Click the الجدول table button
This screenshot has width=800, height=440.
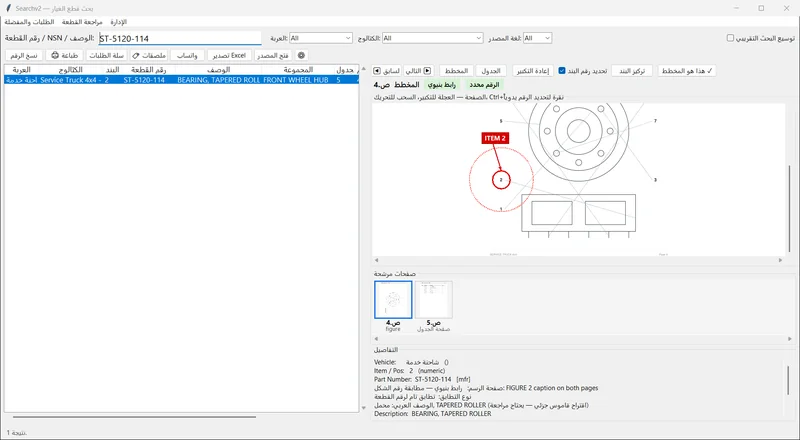click(491, 71)
